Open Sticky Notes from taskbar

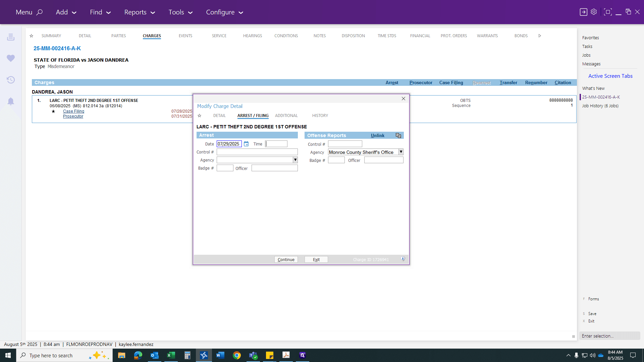point(269,355)
